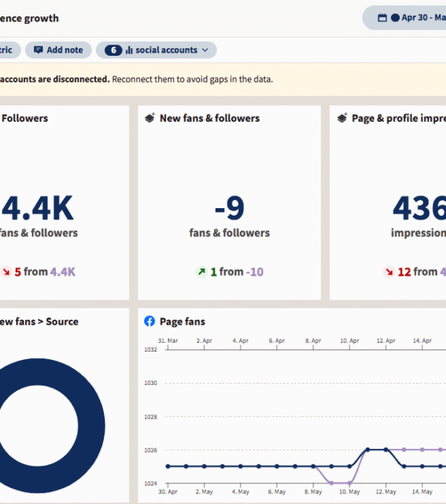Click the green up arrow trend icon
Viewport: 446px width, 504px height.
201,272
